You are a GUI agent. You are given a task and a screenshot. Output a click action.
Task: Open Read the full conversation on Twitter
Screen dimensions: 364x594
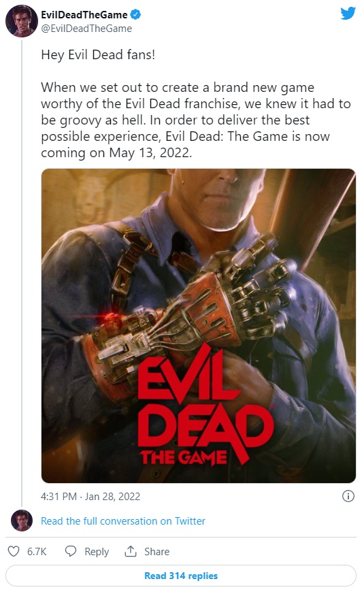[x=123, y=521]
